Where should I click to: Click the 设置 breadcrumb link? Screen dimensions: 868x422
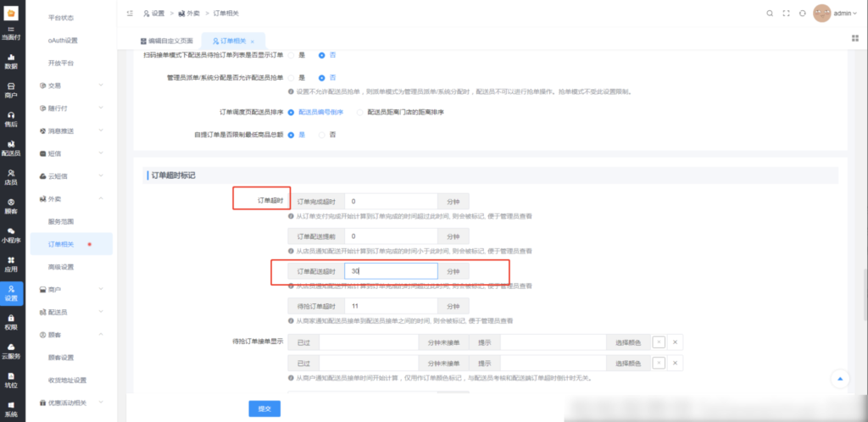(154, 14)
